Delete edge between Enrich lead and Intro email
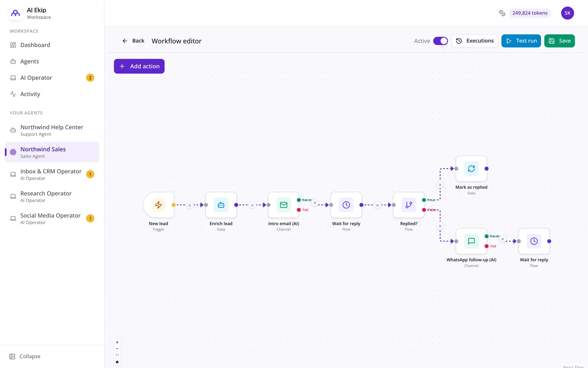The width and height of the screenshot is (588, 368). (252, 205)
